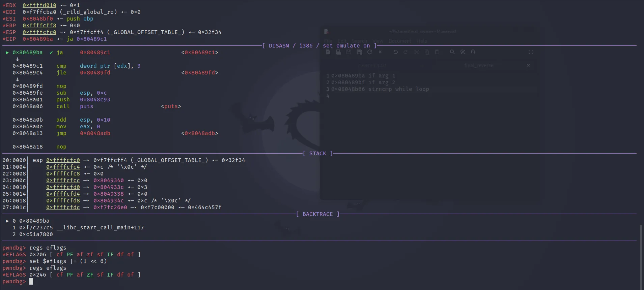Click backtrace frame 0xc51a7800
Screen dimensions: 644x290
tap(36, 234)
